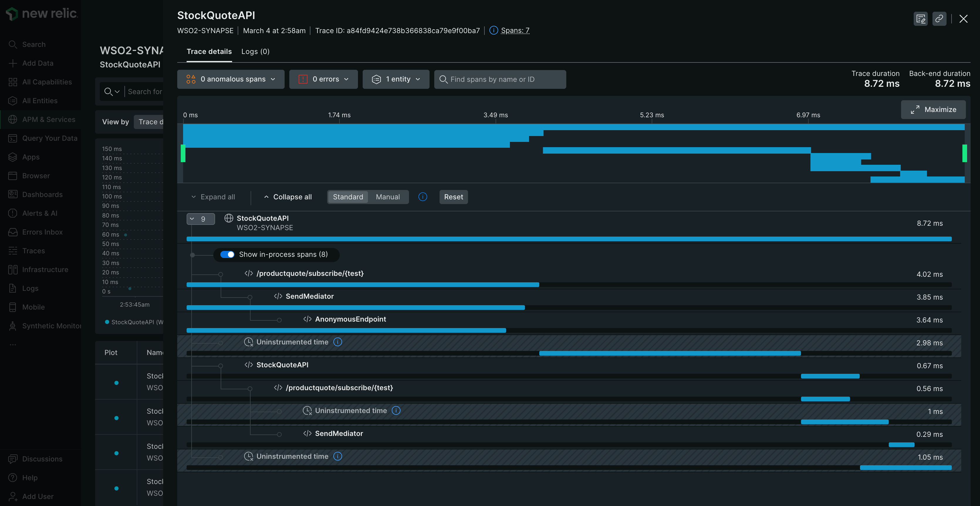
Task: Click the background Search for field
Action: (145, 92)
